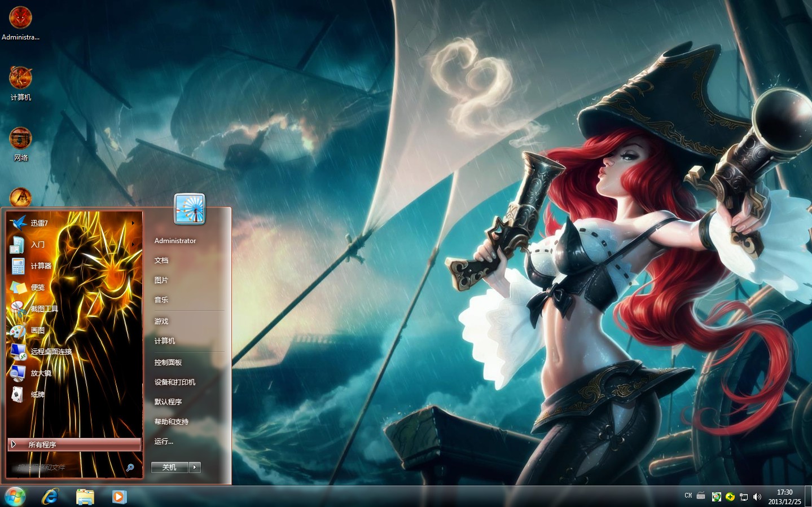The width and height of the screenshot is (812, 507).
Task: Open 默认程序 default programs
Action: tap(168, 402)
